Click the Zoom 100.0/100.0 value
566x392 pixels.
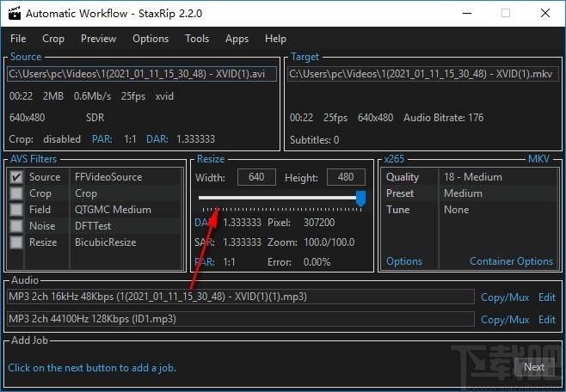(x=329, y=242)
